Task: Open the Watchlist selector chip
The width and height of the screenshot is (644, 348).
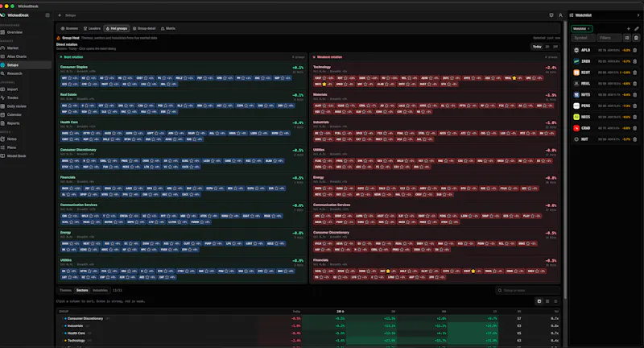Action: [x=581, y=29]
